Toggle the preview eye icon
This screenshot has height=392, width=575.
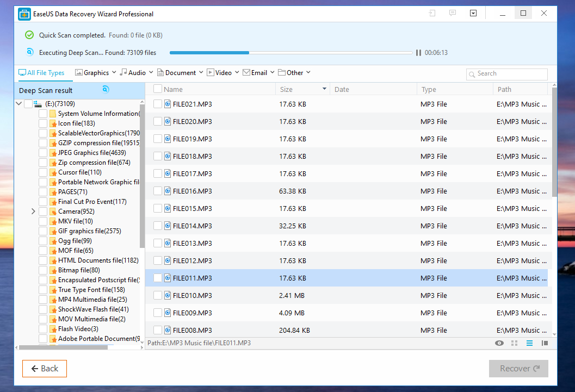499,343
